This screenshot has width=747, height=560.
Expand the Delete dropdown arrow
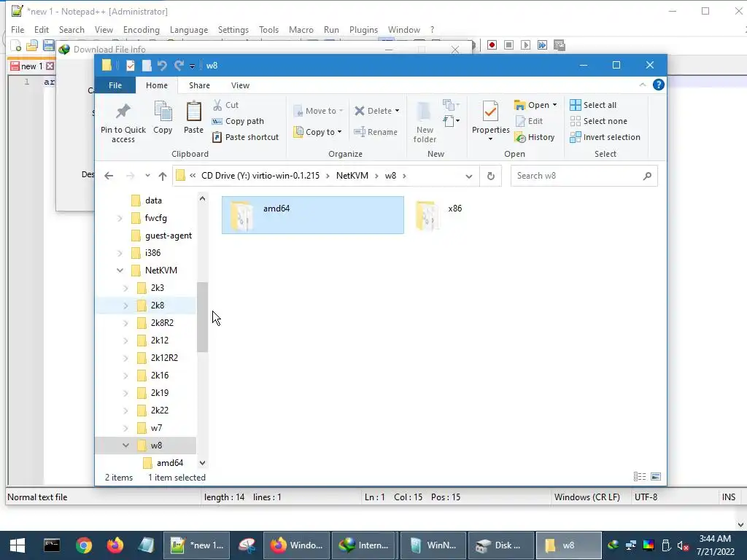(x=397, y=111)
